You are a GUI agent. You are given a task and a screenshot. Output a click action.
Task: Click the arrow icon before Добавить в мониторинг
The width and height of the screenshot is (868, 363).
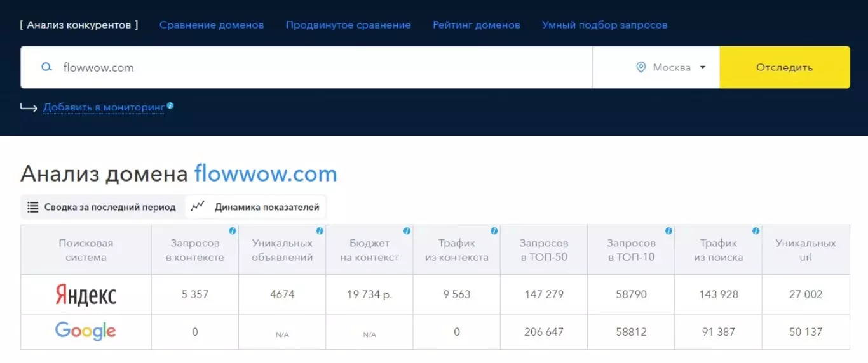coord(29,108)
